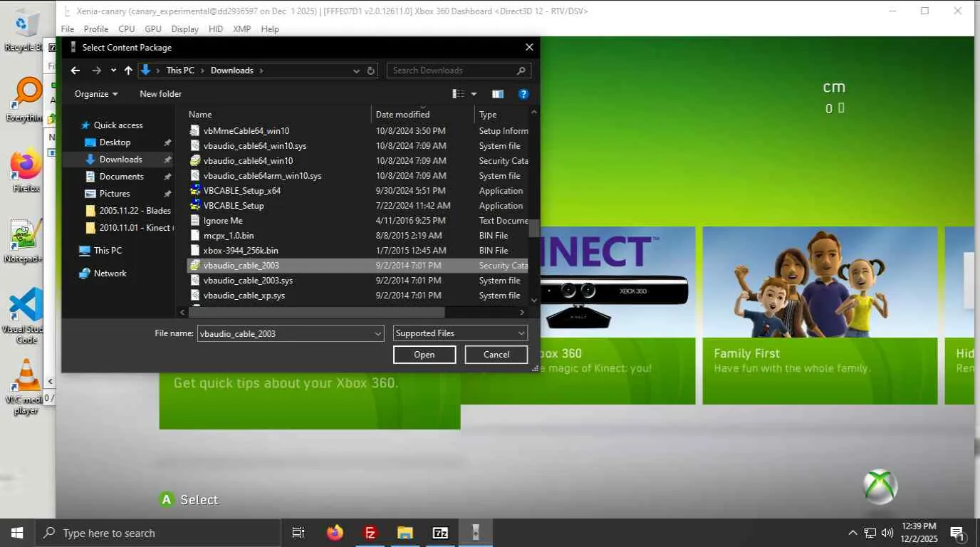Open the volume control in system tray
980x547 pixels.
coord(887,533)
